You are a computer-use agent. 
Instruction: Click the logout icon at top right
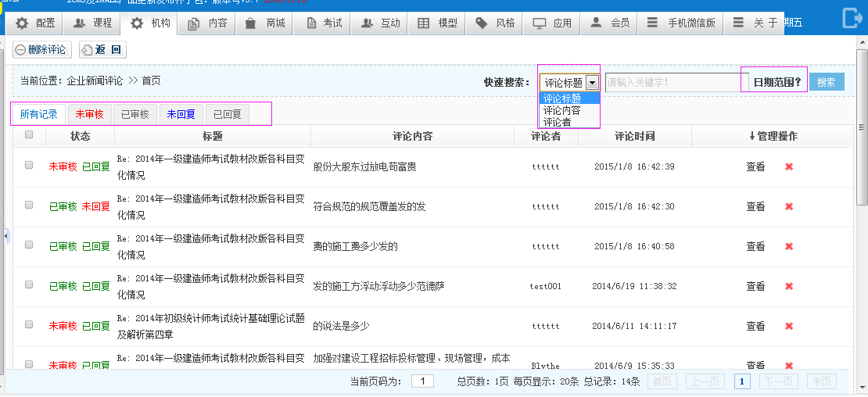coord(852,17)
